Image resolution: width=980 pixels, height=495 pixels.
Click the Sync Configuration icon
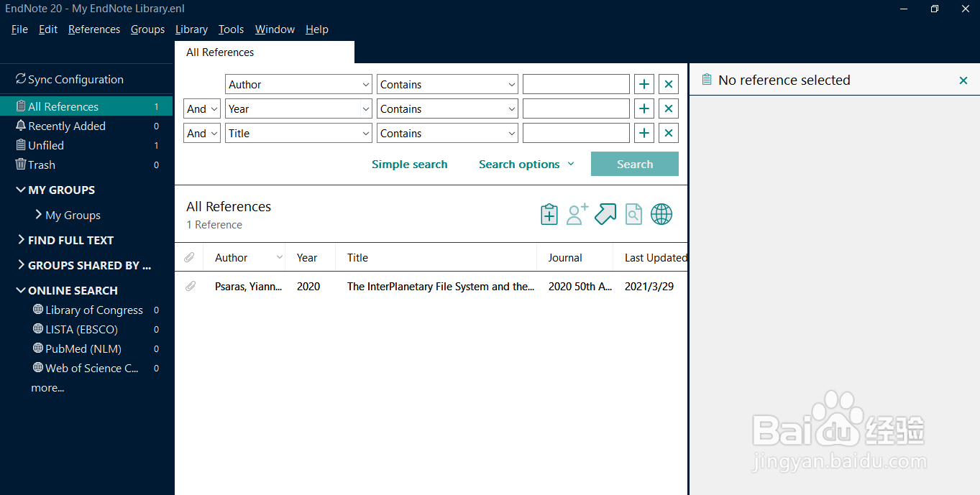point(20,79)
